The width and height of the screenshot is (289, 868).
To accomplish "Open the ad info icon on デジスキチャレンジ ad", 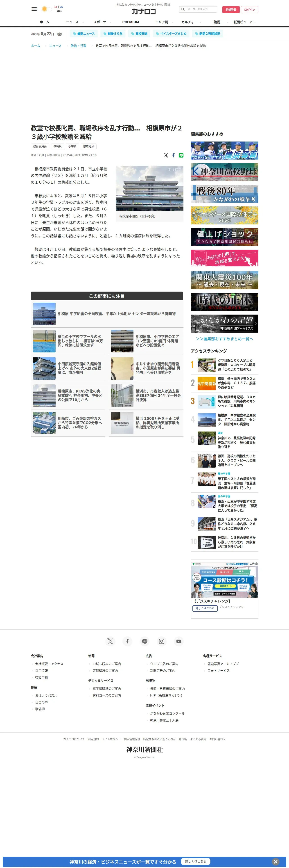I will [x=256, y=564].
